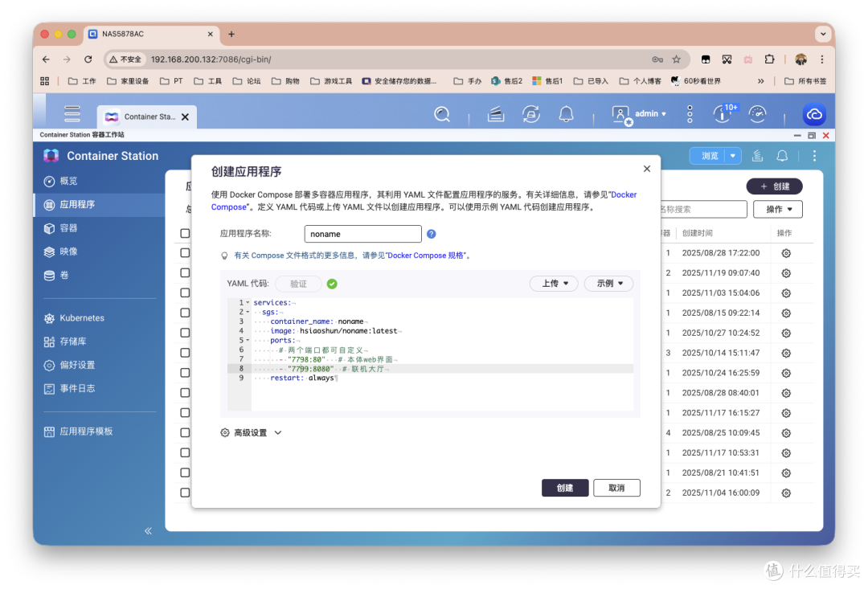This screenshot has width=868, height=589.
Task: Open the QTS main menu hamburger icon
Action: point(72,114)
